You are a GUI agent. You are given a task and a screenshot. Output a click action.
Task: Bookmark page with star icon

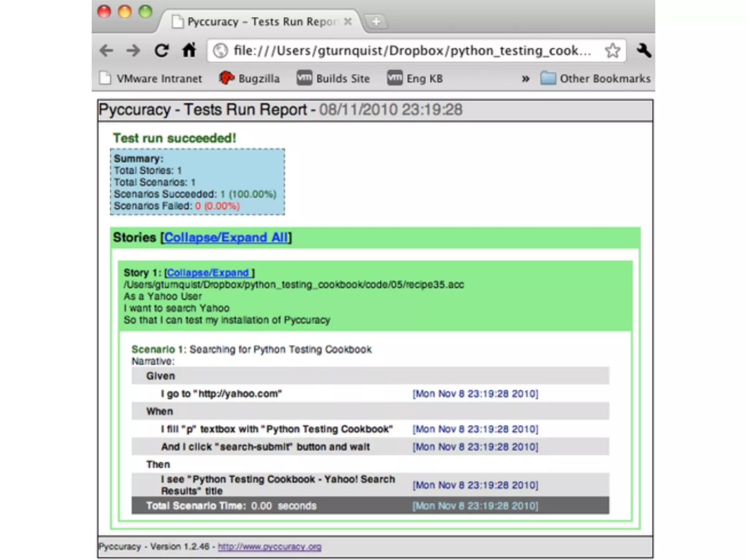612,50
